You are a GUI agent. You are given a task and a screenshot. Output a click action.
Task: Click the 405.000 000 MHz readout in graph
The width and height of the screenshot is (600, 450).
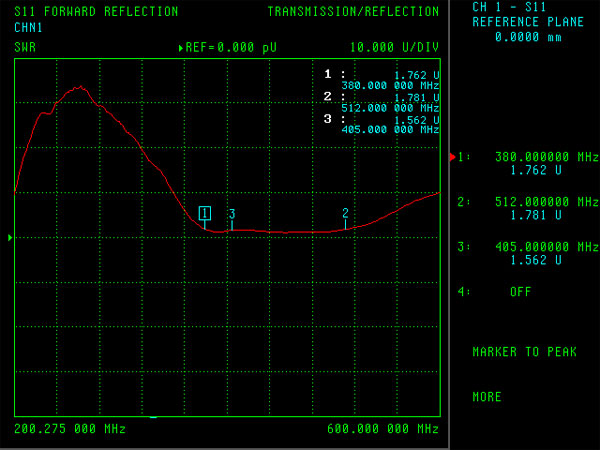pyautogui.click(x=390, y=130)
